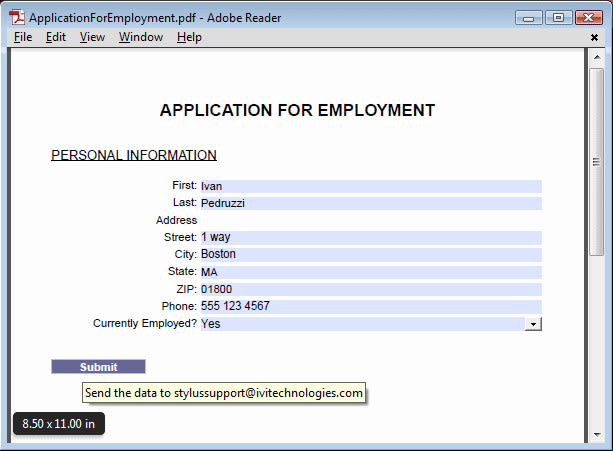Screen dimensions: 613x451
Task: Click the Phone field with 555 123 4567
Action: tap(370, 307)
